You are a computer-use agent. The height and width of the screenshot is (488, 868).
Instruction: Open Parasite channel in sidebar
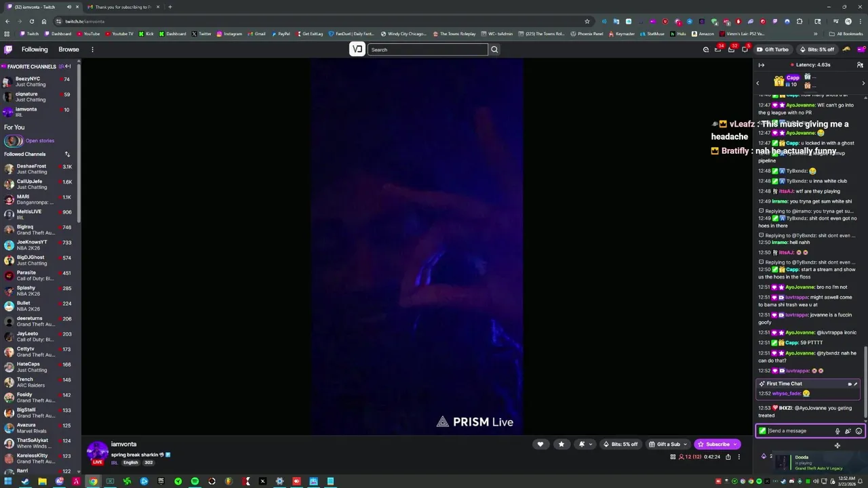tap(38, 275)
